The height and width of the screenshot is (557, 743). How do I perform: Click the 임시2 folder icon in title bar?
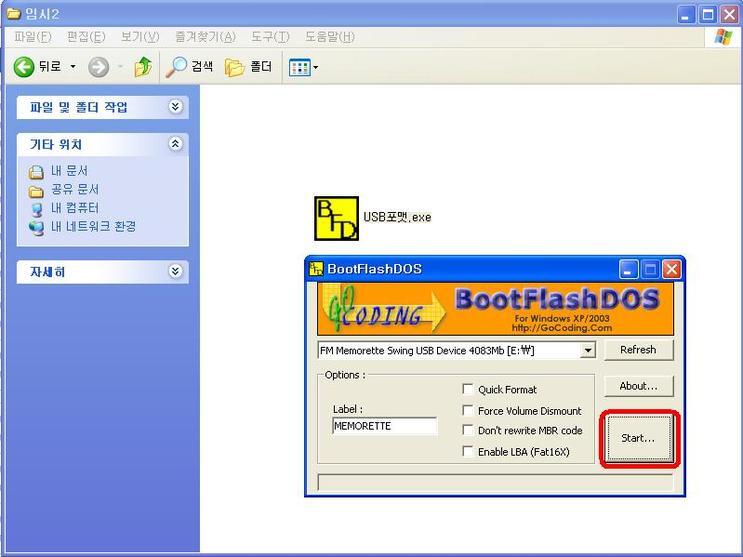point(14,13)
